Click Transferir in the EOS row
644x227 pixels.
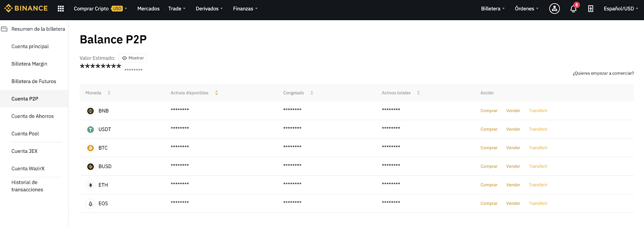click(x=538, y=204)
